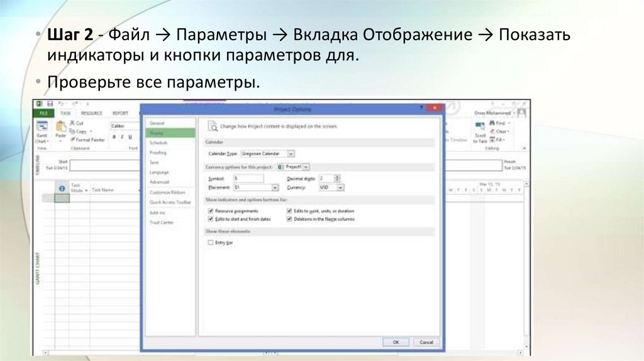
Task: Click the user account name at top right
Action: pyautogui.click(x=492, y=113)
